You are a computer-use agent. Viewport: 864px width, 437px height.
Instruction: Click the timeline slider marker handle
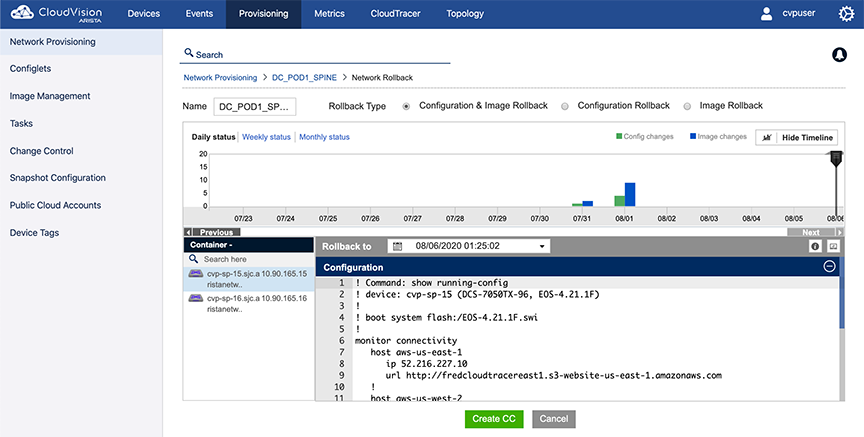(836, 158)
